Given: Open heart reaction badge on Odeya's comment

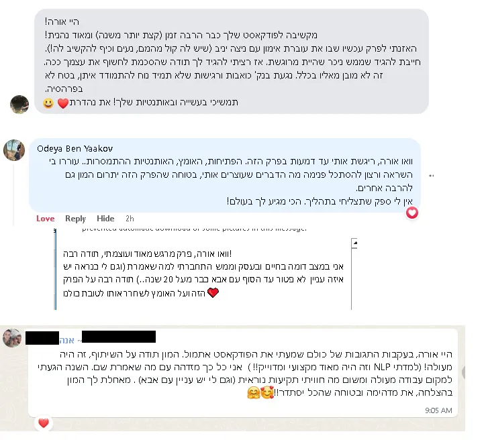Looking at the screenshot, I should pos(412,213).
